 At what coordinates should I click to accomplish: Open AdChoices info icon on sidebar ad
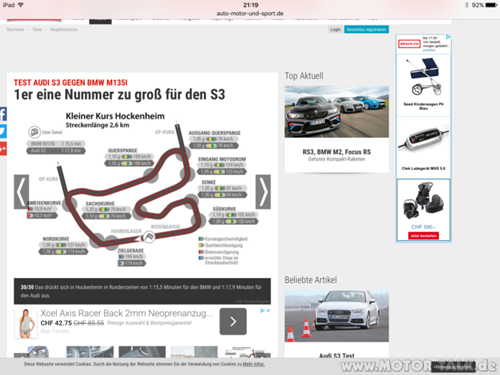click(x=448, y=37)
